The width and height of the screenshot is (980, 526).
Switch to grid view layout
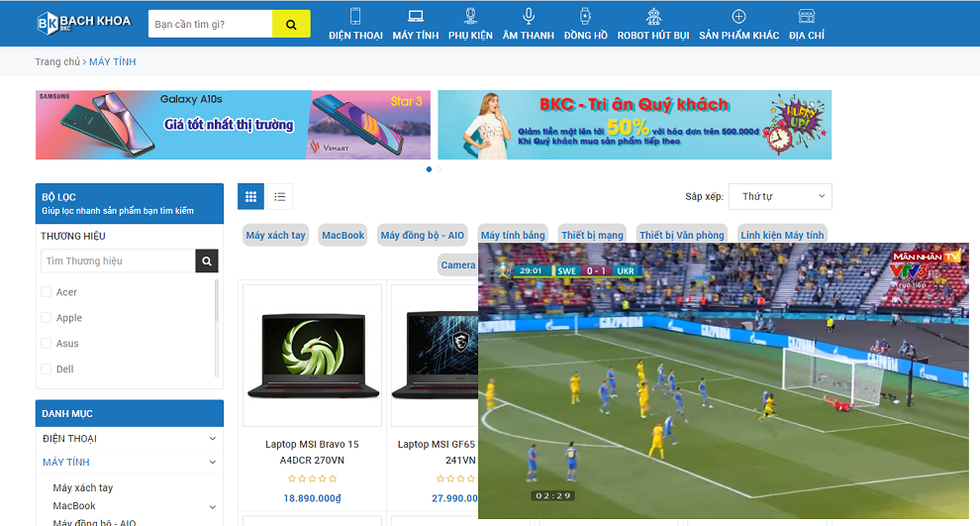tap(250, 196)
